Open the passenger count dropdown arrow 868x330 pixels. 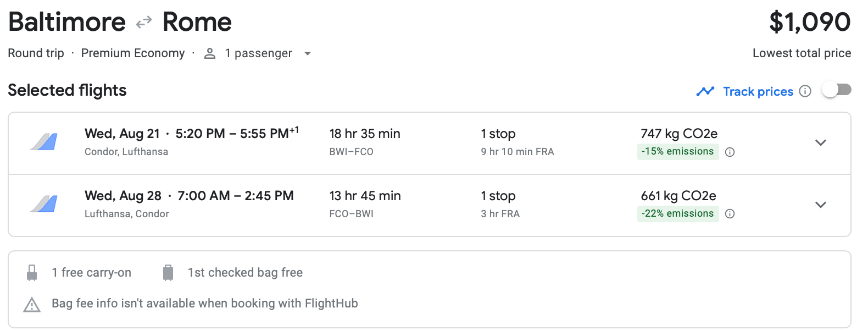pyautogui.click(x=308, y=53)
